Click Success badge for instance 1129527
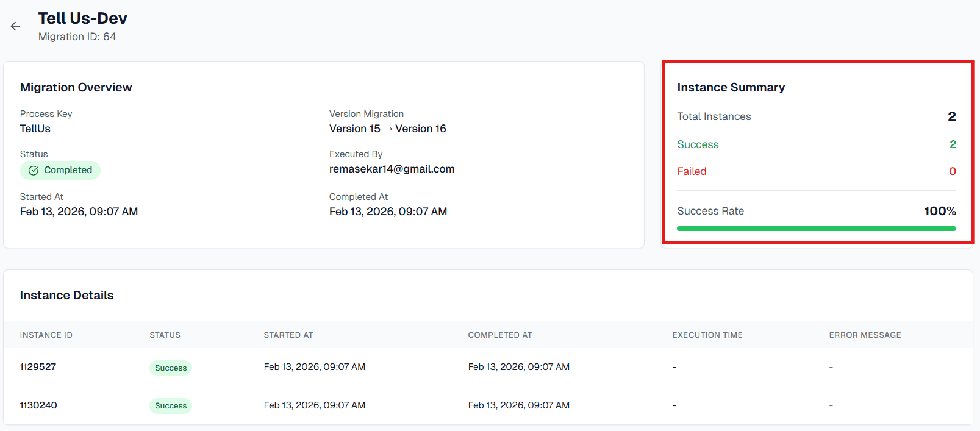This screenshot has height=431, width=980. point(171,368)
